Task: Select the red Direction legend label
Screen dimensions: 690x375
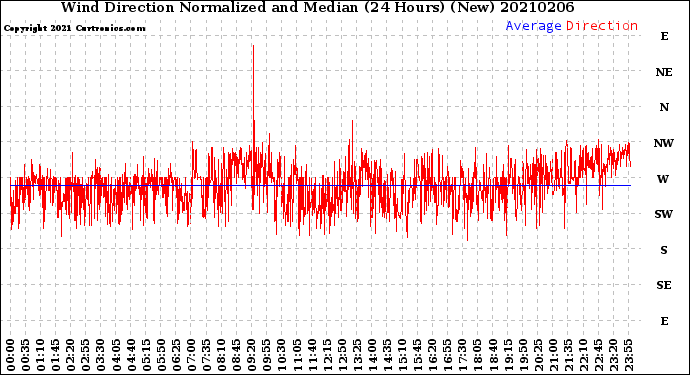Action: 602,26
